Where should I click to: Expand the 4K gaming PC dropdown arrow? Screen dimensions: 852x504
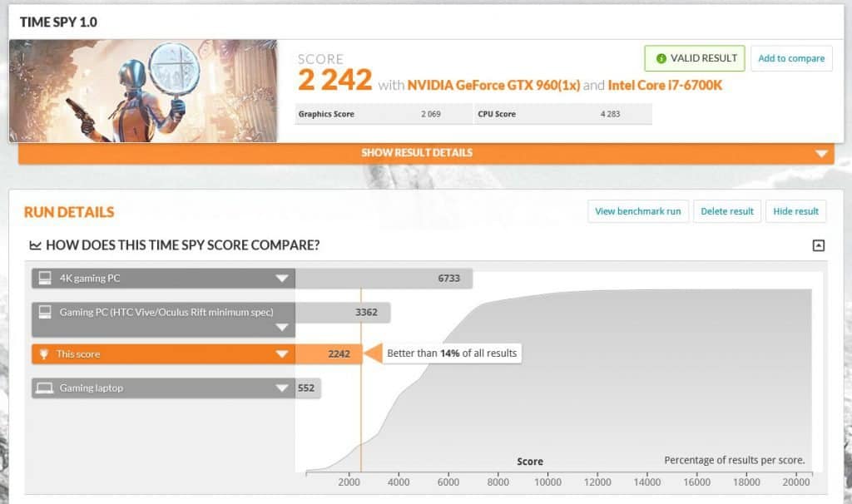tap(283, 278)
